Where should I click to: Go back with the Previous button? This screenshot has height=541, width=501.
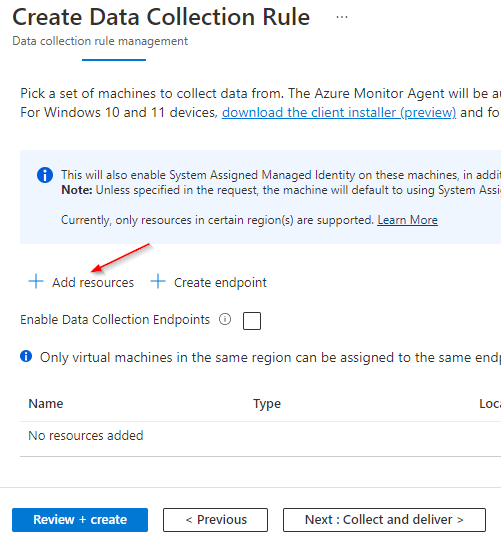click(x=216, y=520)
